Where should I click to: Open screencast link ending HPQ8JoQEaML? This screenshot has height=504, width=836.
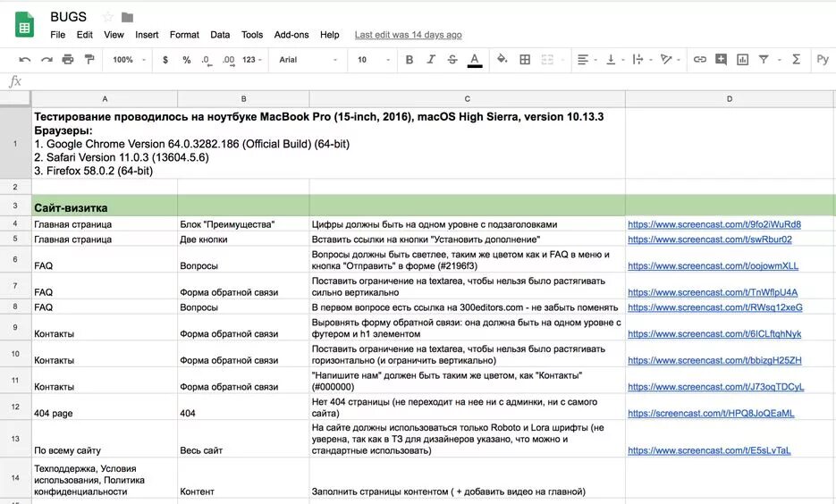(x=711, y=414)
